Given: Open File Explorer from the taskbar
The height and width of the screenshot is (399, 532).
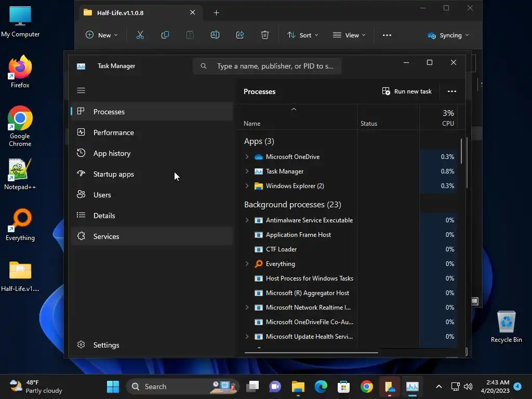Looking at the screenshot, I should [x=298, y=387].
